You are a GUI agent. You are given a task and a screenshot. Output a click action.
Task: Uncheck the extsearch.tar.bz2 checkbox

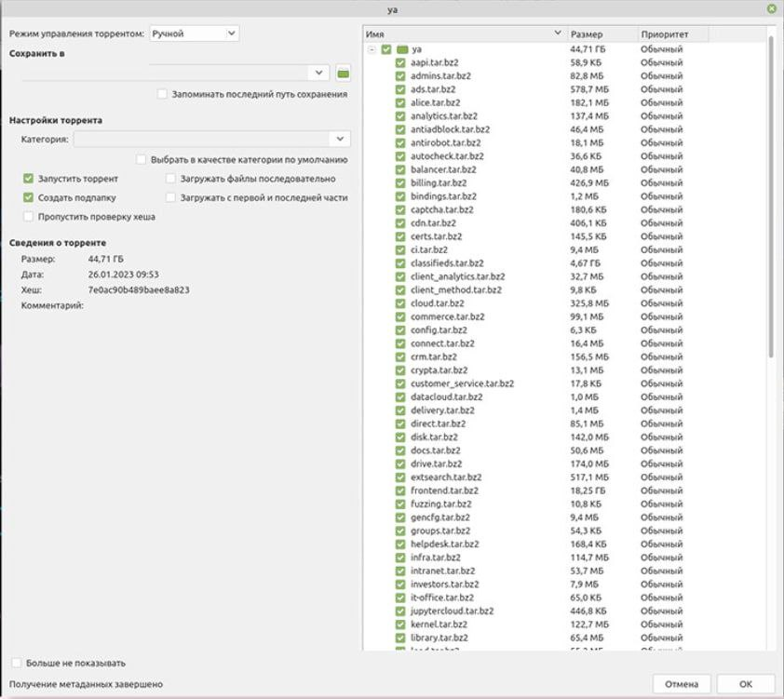(x=400, y=477)
